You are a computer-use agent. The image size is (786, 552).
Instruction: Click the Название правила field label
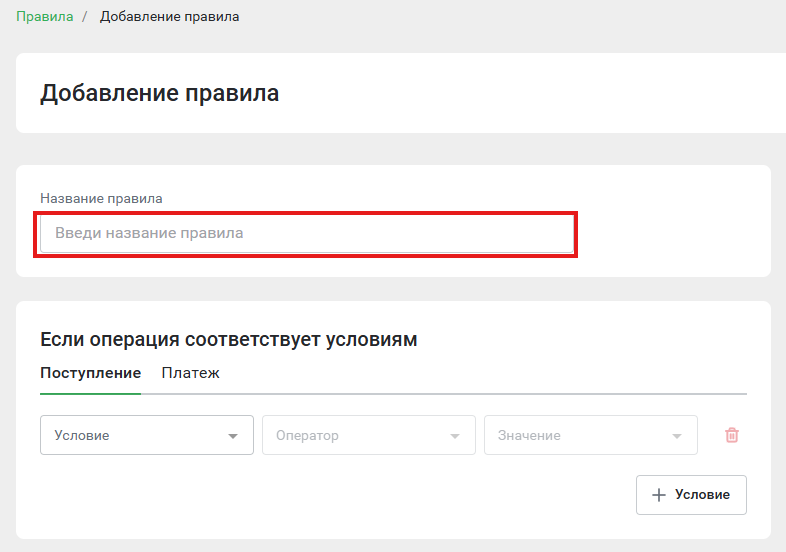tap(101, 199)
